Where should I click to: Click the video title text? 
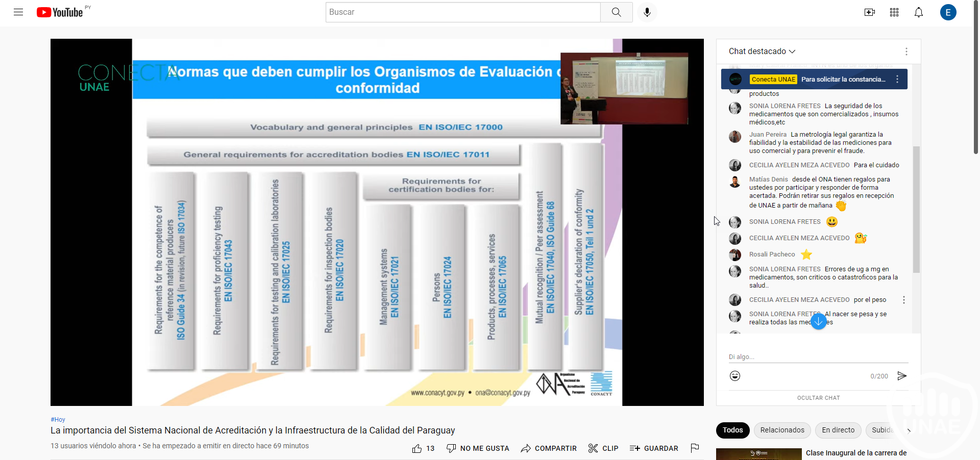click(x=253, y=430)
